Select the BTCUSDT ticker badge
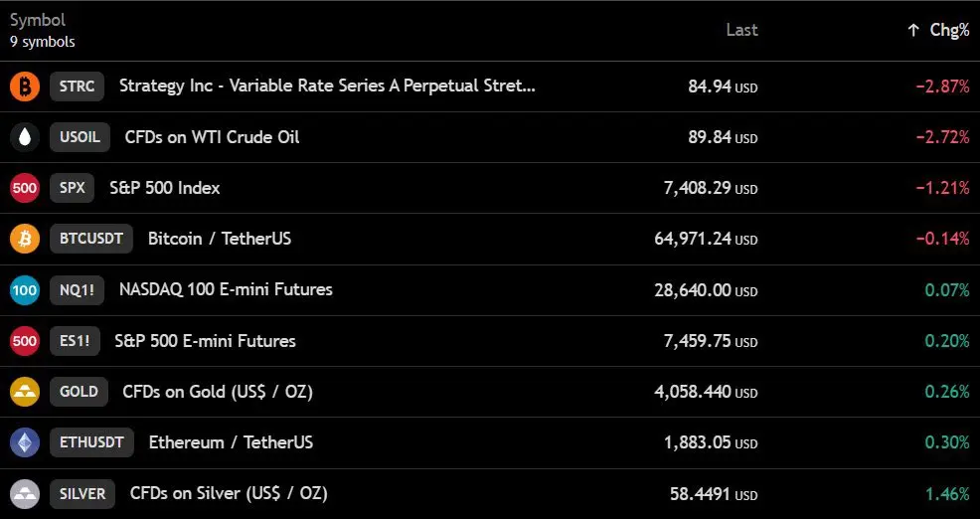This screenshot has height=519, width=980. [x=91, y=239]
